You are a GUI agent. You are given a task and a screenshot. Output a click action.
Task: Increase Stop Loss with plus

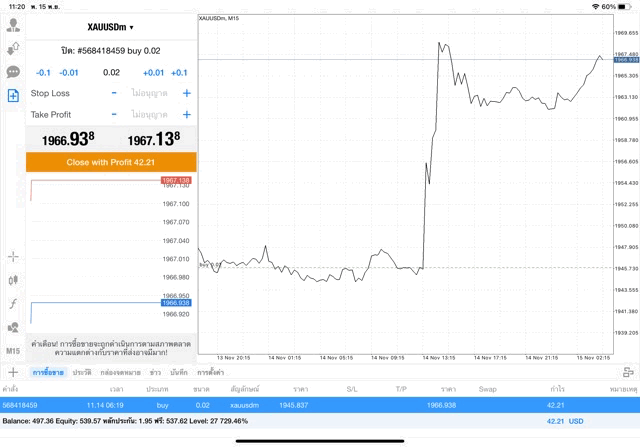pos(186,93)
